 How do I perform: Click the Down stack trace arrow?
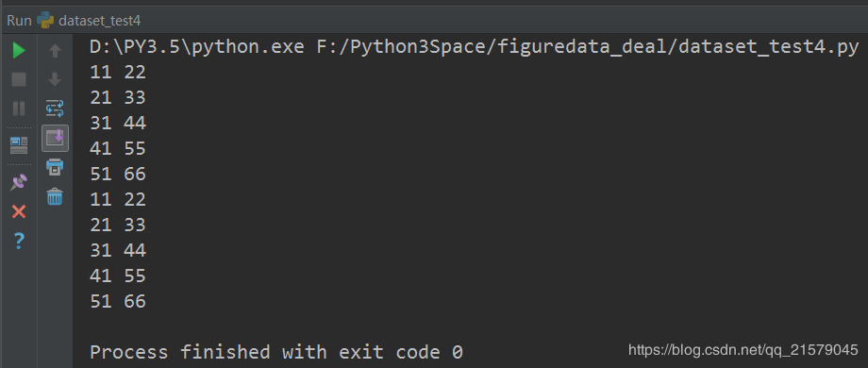point(55,79)
